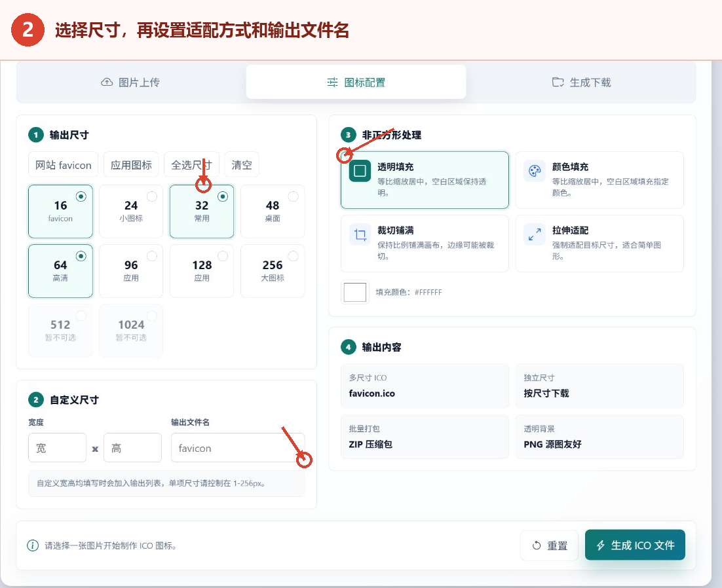Click the green square 透明填充 icon
Viewport: 722px width, 588px height.
coord(360,171)
